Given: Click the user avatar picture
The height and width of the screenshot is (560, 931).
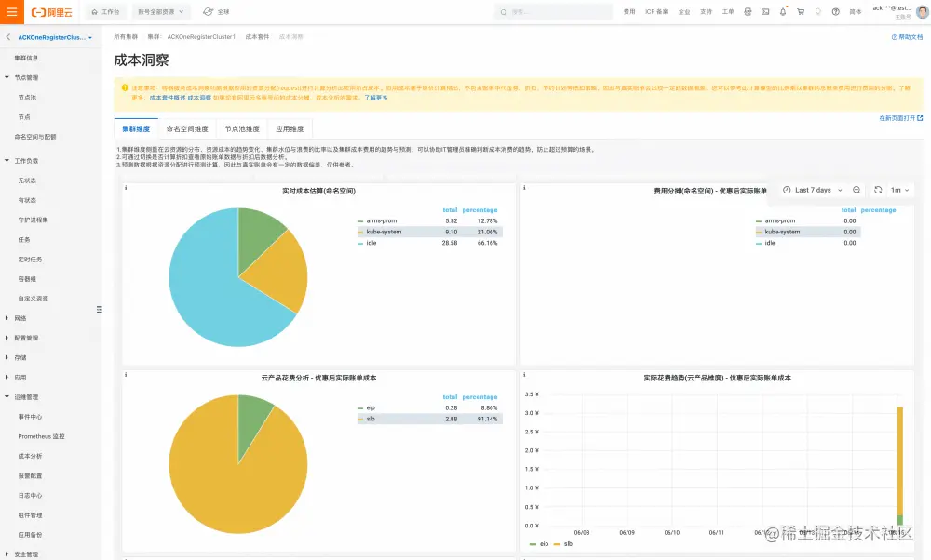Looking at the screenshot, I should click(x=923, y=11).
